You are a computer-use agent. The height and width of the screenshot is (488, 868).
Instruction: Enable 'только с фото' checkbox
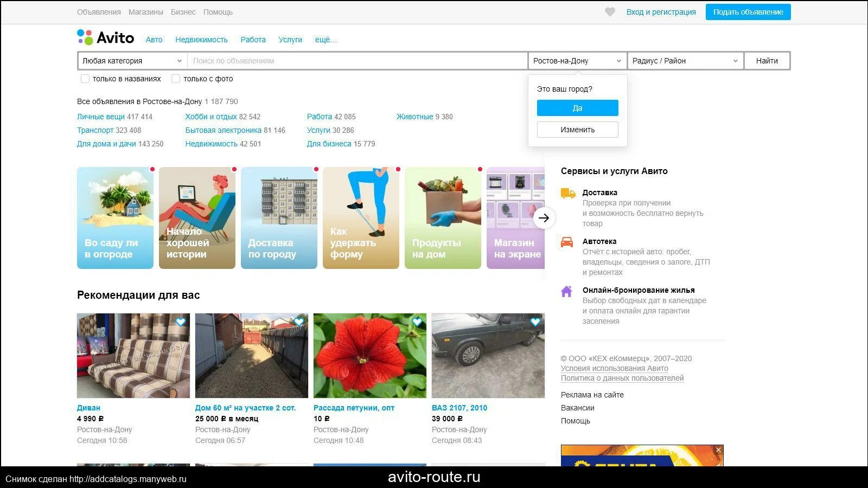pos(176,79)
